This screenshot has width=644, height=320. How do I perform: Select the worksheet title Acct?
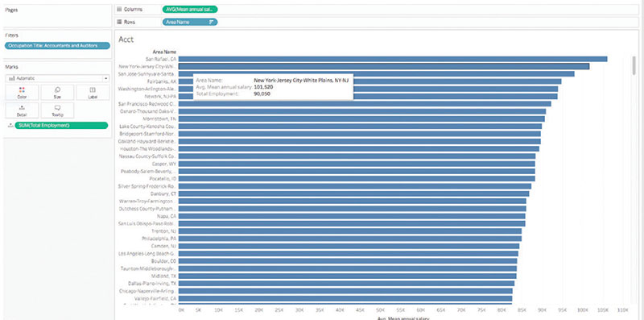(126, 39)
